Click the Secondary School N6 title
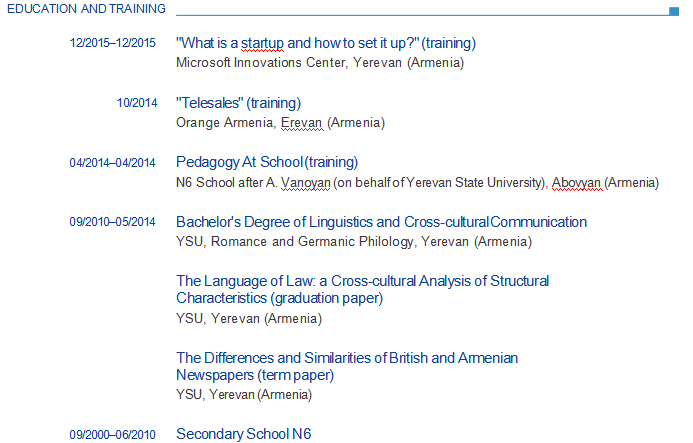This screenshot has height=443, width=693. (x=244, y=434)
